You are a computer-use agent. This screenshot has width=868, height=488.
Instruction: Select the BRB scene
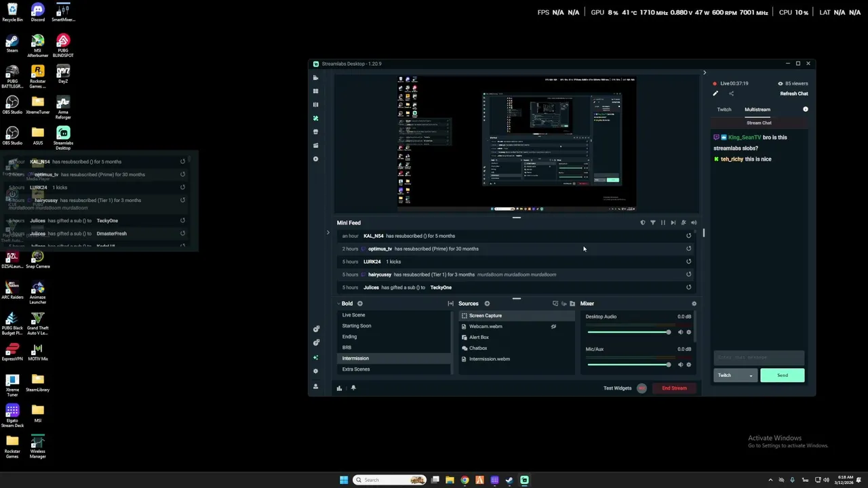click(x=393, y=348)
